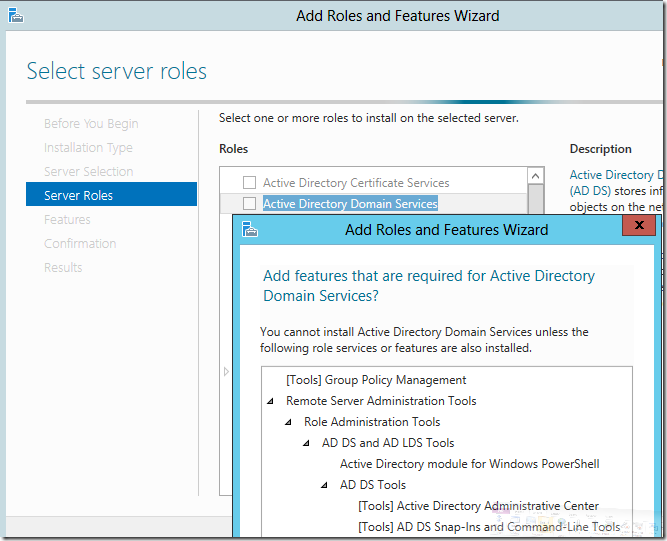Collapse Remote Server Administration Tools node

click(270, 401)
